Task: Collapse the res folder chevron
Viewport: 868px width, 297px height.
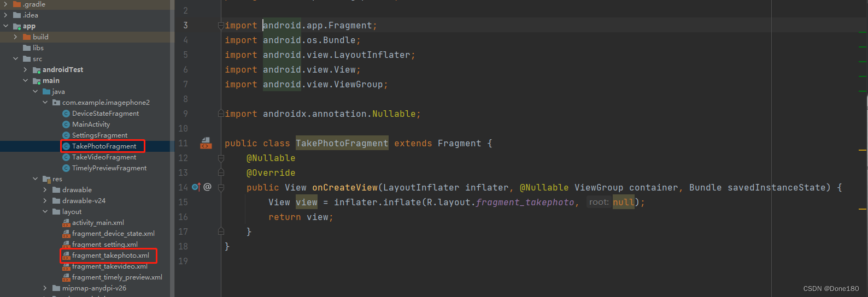Action: coord(35,179)
